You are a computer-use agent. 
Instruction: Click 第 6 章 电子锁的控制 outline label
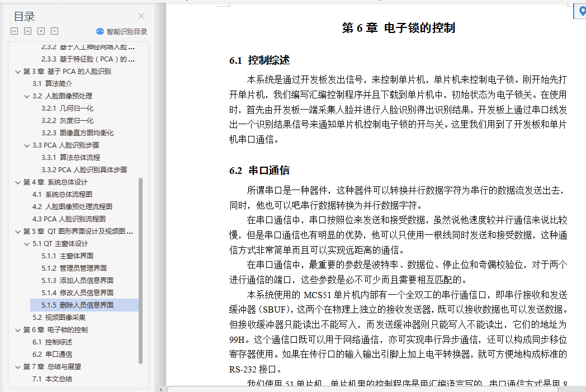(x=55, y=330)
